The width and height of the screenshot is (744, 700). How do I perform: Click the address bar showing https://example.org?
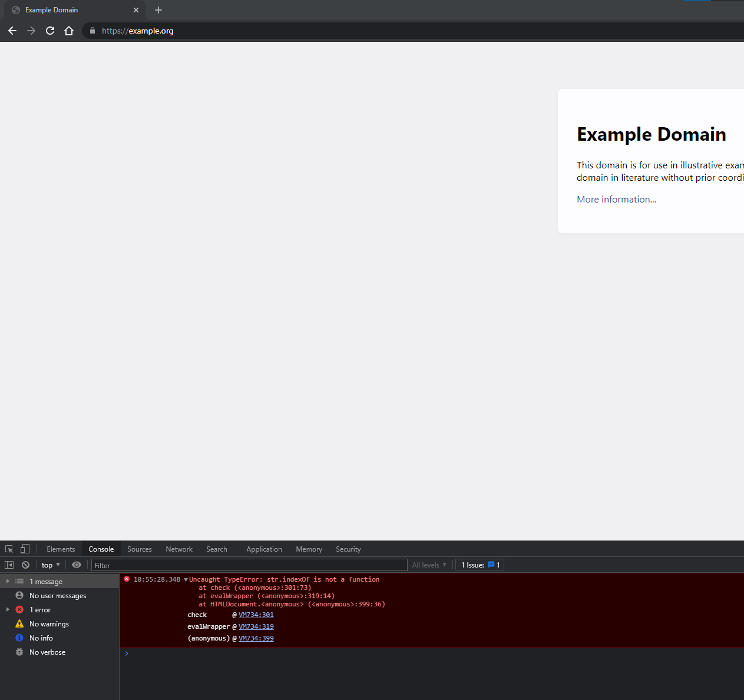(412, 31)
